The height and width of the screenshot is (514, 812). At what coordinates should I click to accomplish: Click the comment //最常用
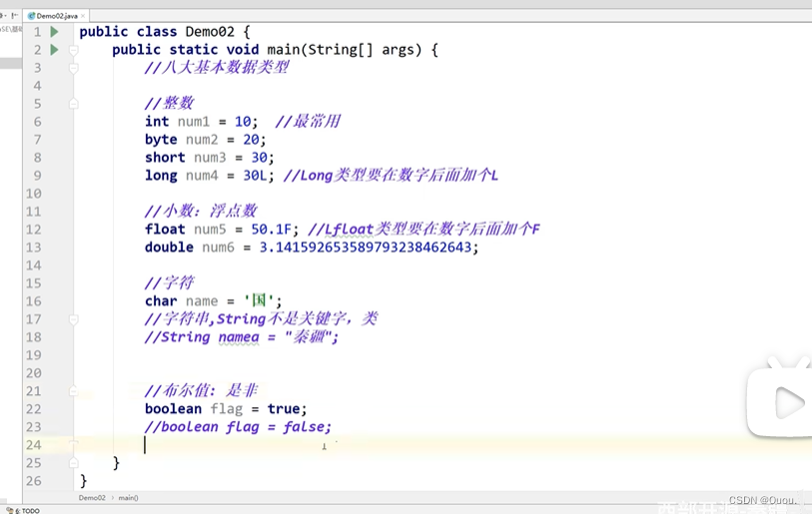[308, 122]
